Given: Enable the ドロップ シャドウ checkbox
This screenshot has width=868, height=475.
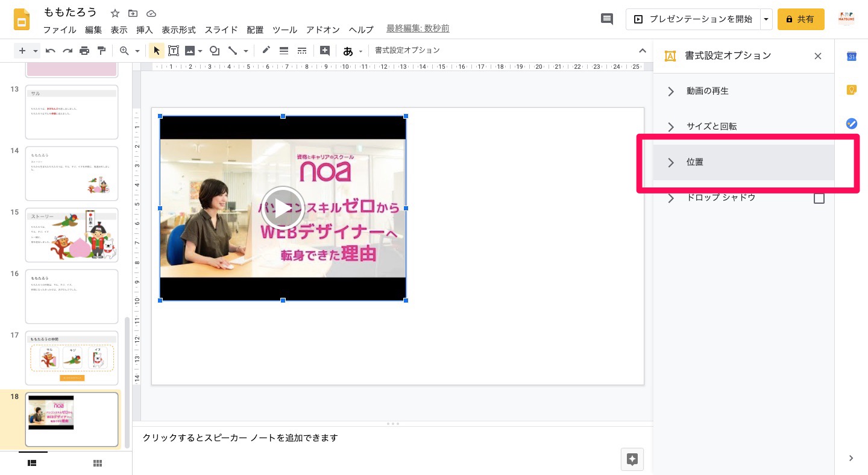Looking at the screenshot, I should tap(819, 198).
